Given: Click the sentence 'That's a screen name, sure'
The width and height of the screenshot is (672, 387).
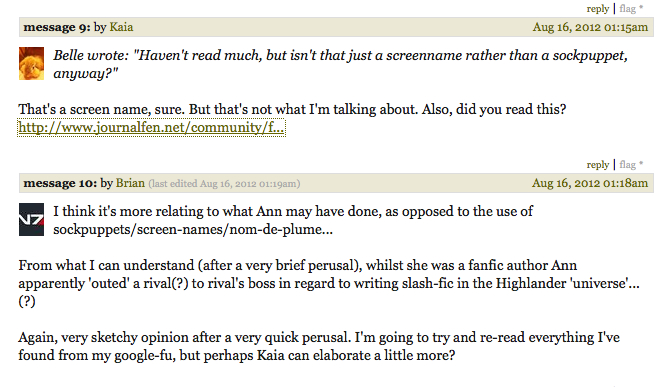Looking at the screenshot, I should (x=102, y=109).
